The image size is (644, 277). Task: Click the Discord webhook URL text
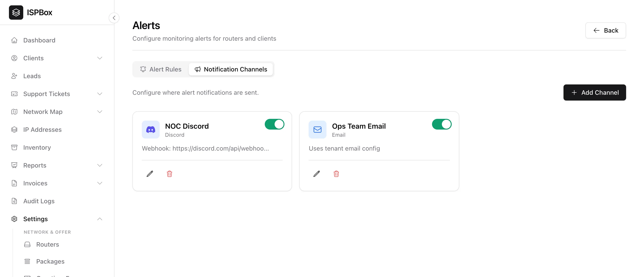click(205, 148)
